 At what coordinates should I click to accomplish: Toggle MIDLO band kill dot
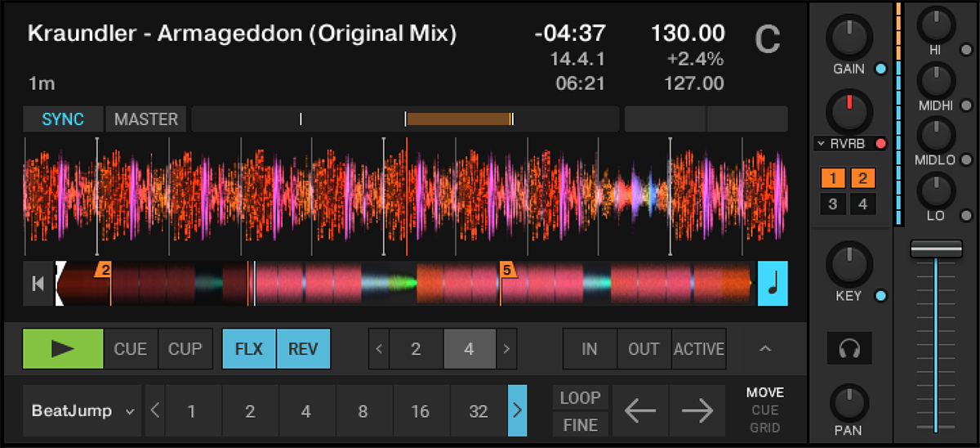[x=966, y=160]
